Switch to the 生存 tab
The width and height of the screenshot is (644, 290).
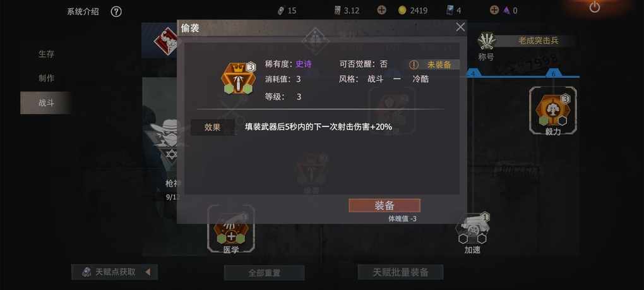46,54
